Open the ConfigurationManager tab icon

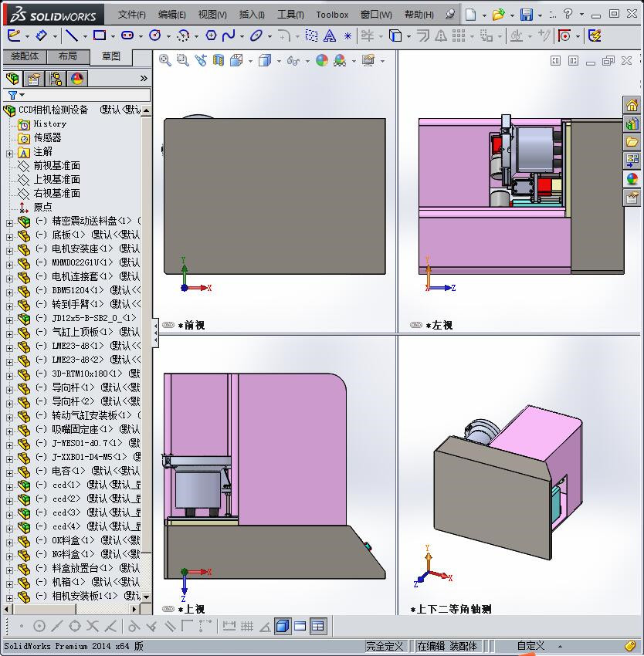click(56, 78)
